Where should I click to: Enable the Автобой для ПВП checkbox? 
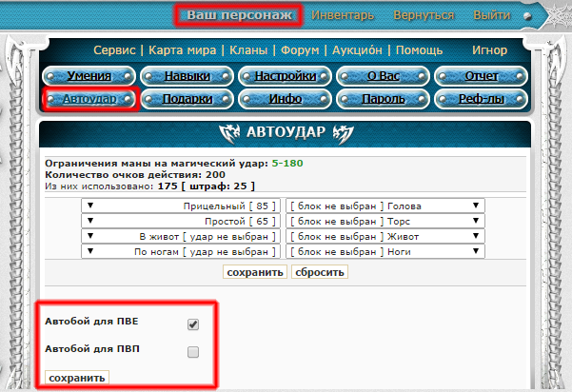[x=193, y=352]
